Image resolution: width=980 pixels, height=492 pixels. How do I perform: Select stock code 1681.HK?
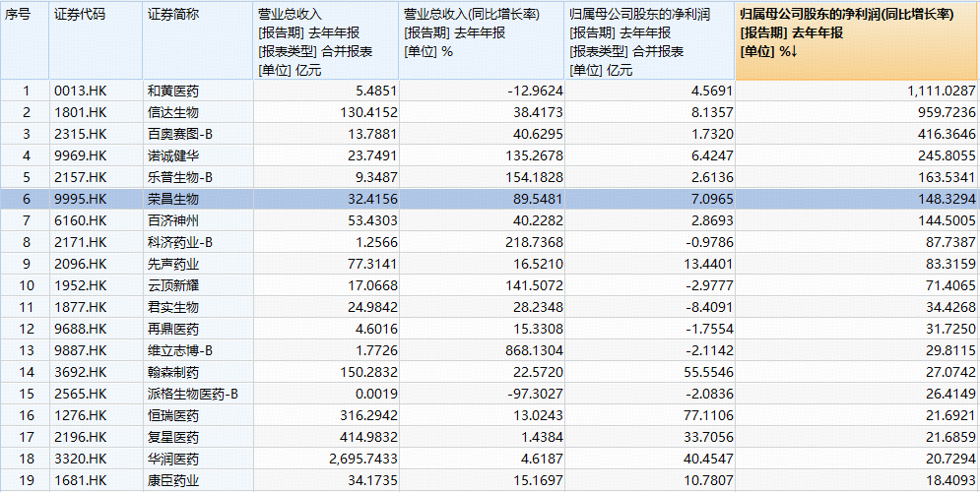79,480
